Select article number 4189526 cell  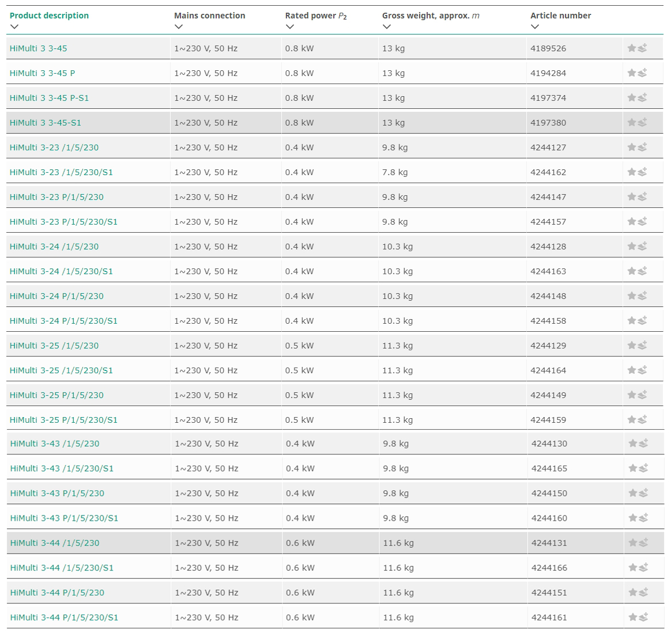[x=548, y=49]
